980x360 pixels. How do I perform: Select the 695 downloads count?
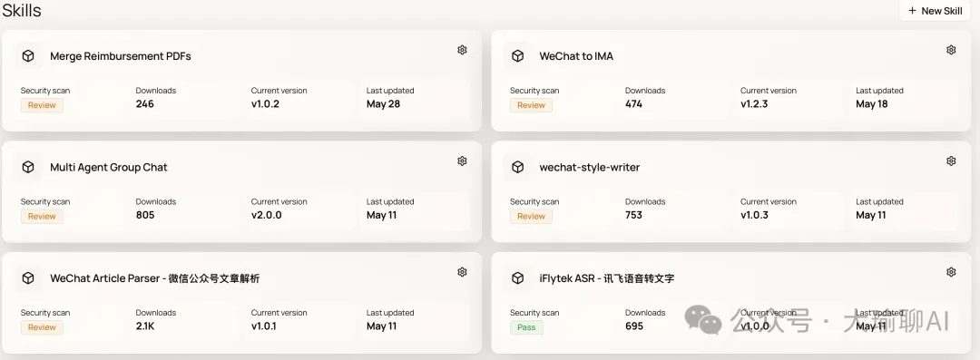point(634,326)
